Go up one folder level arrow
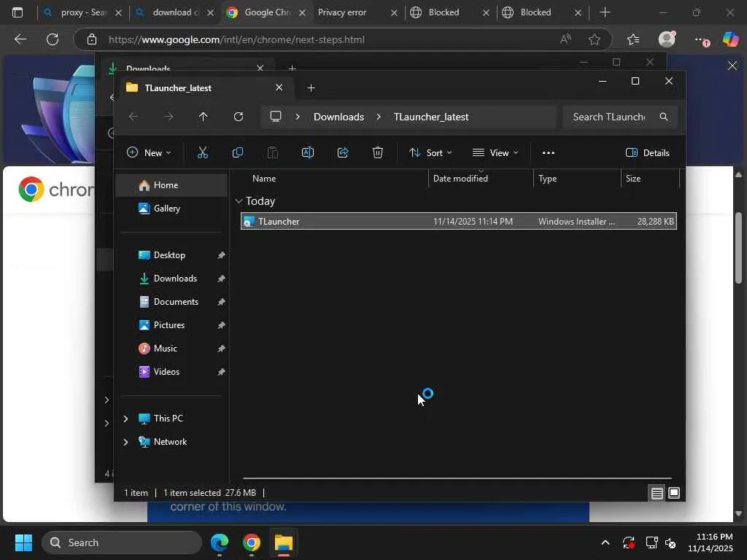The width and height of the screenshot is (747, 560). pos(204,117)
